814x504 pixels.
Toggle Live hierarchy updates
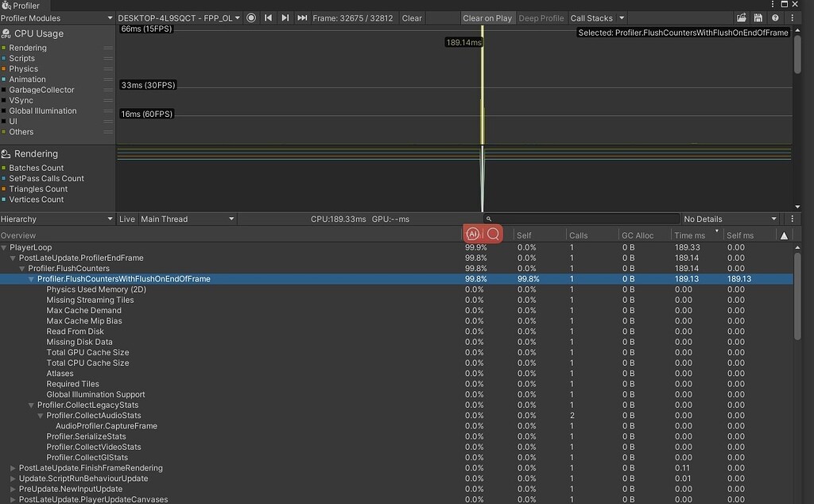tap(126, 219)
